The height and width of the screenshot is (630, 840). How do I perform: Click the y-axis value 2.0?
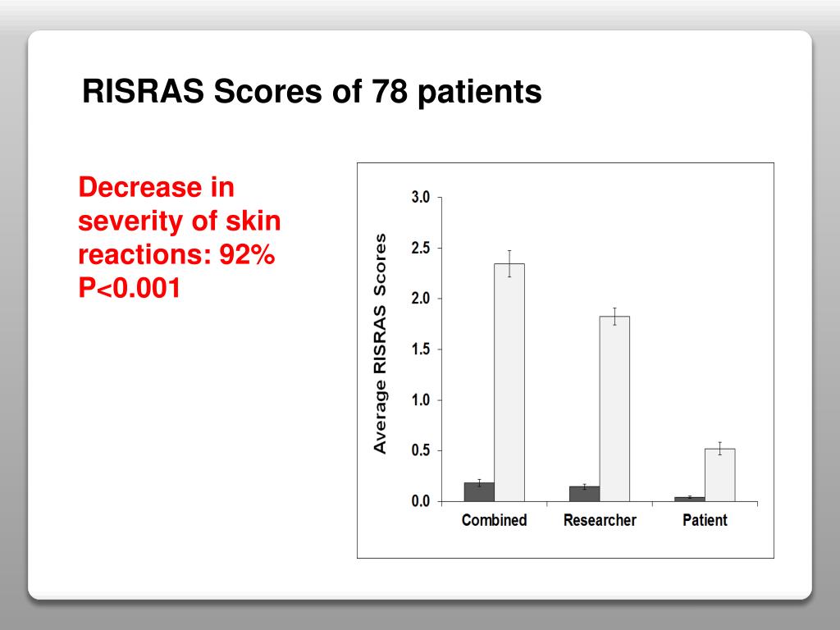coord(421,299)
